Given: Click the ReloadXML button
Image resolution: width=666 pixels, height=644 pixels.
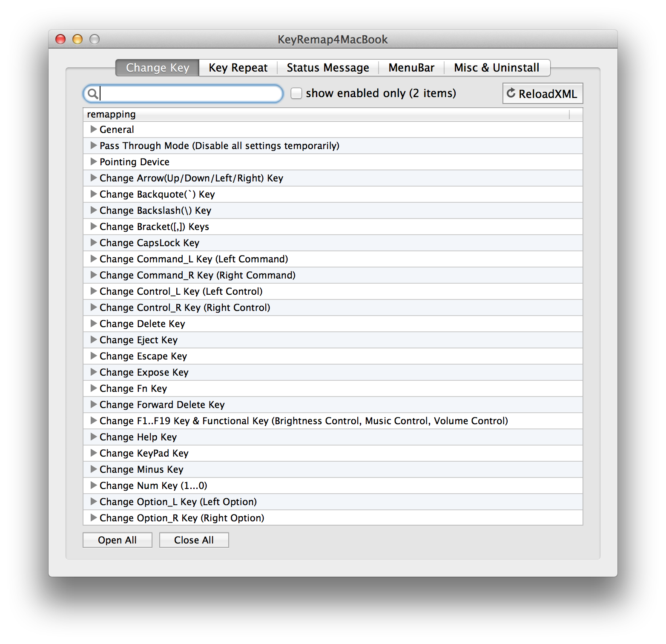Looking at the screenshot, I should click(x=542, y=94).
